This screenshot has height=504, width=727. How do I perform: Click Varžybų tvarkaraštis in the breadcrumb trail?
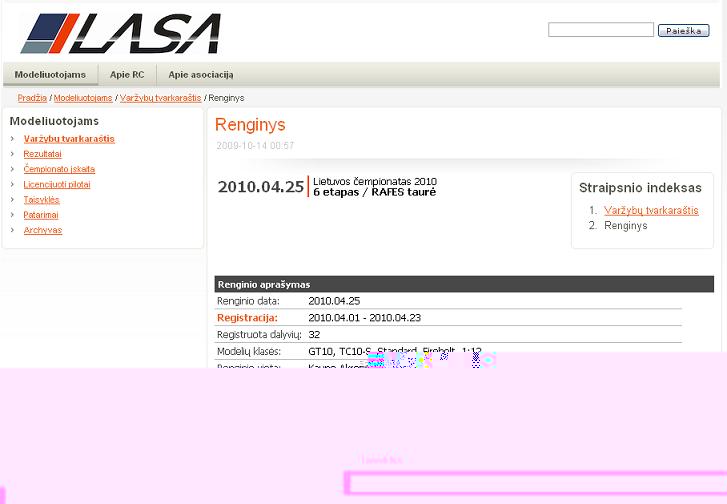point(160,98)
